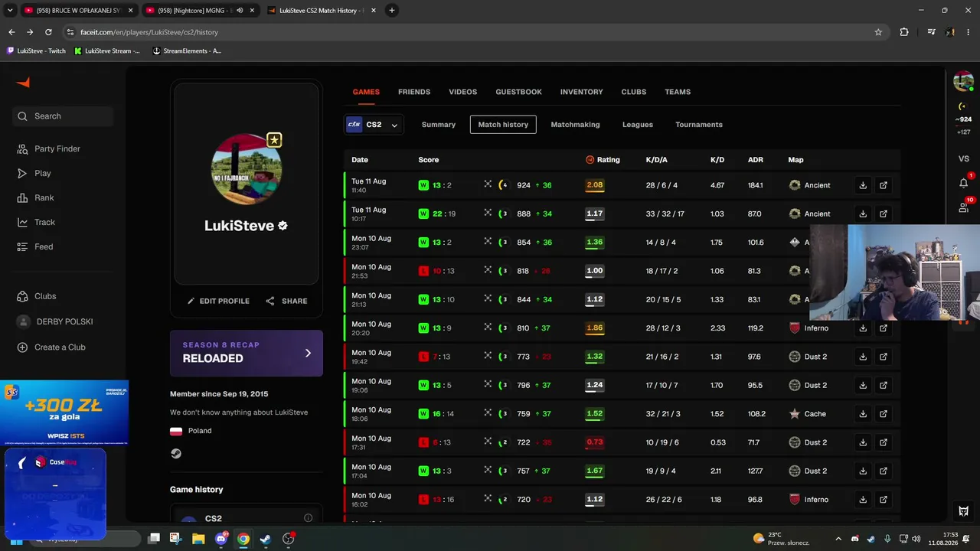Open the browser Extensions puzzle icon
The image size is (980, 551).
click(904, 32)
